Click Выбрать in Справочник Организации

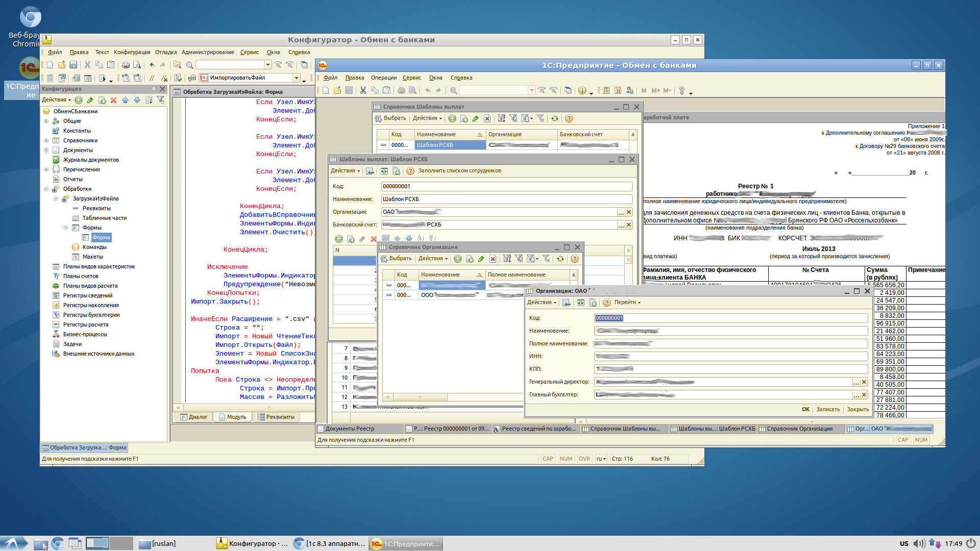click(396, 259)
